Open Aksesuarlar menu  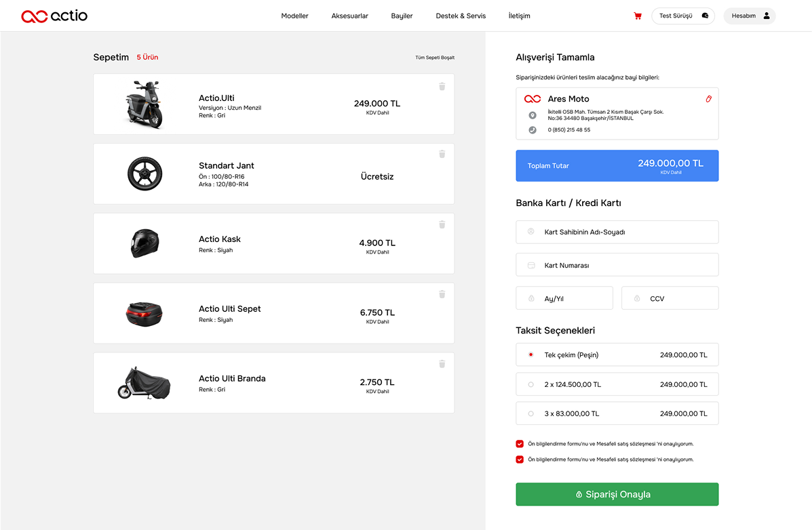point(349,16)
